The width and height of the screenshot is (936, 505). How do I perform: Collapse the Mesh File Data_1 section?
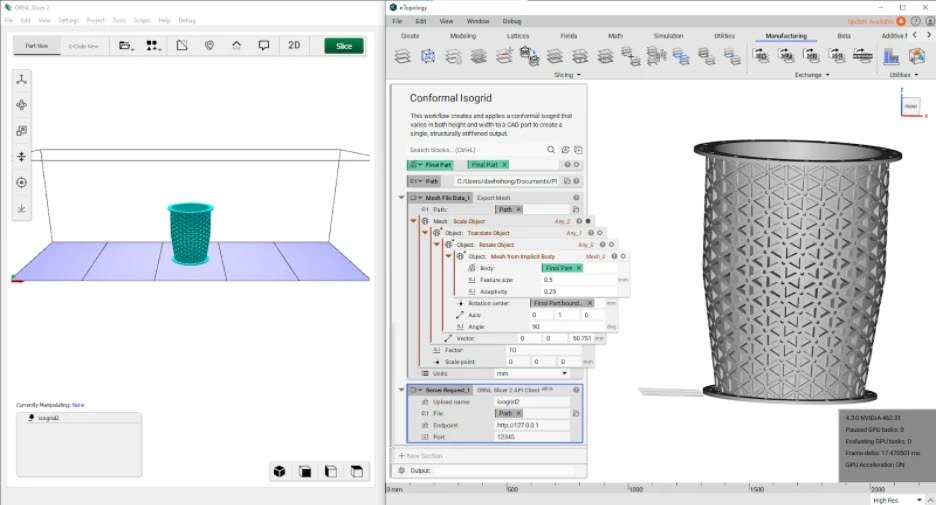(x=402, y=198)
